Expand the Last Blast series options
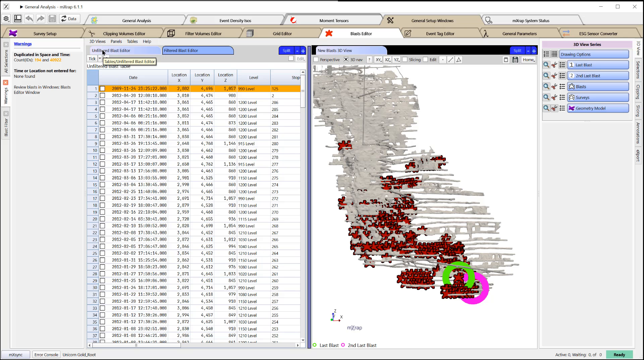The image size is (644, 360). 598,65
